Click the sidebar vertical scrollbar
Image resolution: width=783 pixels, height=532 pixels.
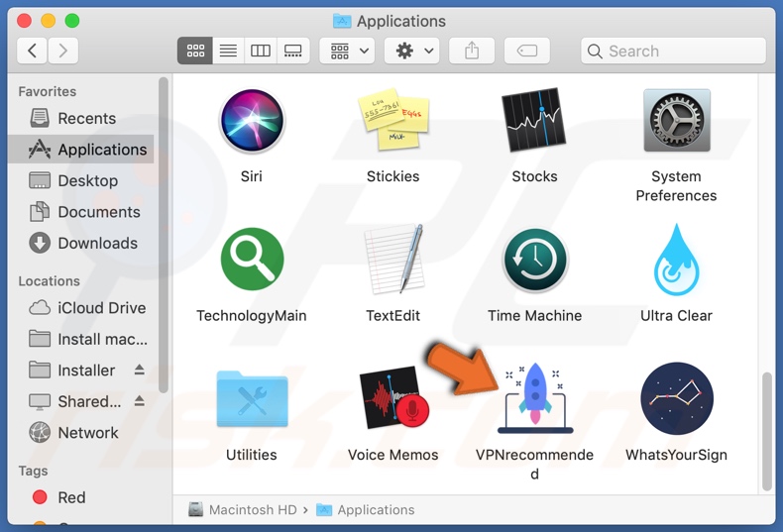164,235
